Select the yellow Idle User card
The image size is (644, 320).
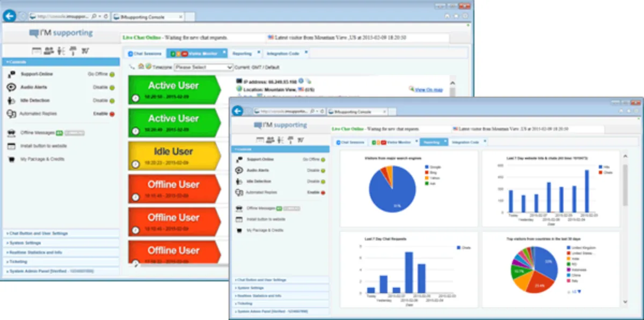[174, 155]
